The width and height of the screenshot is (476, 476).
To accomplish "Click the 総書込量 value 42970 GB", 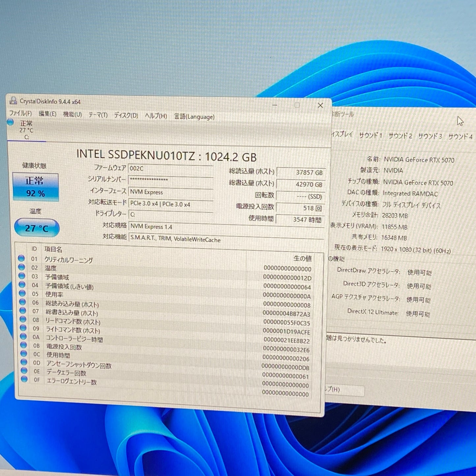I will (301, 184).
